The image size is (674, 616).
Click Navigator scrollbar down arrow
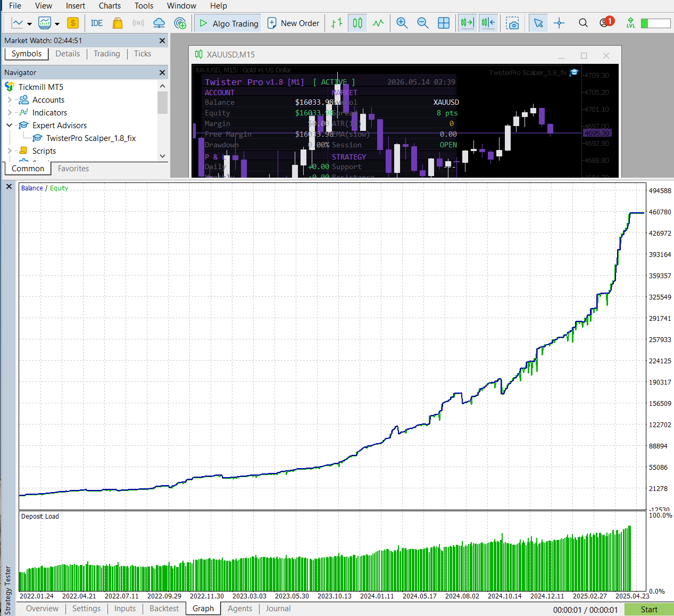[x=162, y=156]
